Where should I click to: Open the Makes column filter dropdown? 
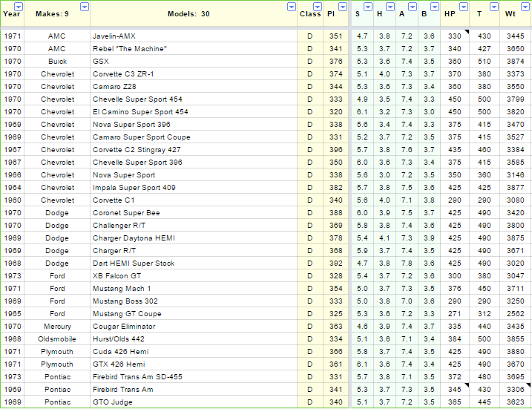pyautogui.click(x=85, y=7)
